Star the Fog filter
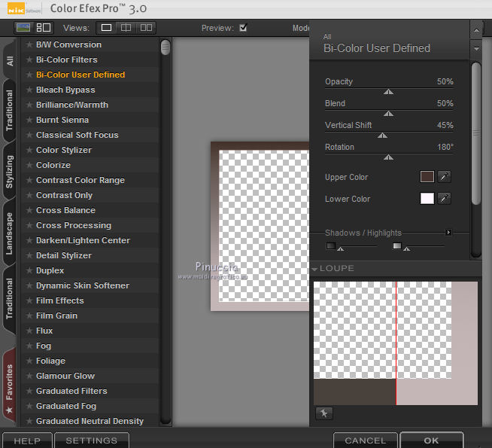492x448 pixels. tap(29, 346)
